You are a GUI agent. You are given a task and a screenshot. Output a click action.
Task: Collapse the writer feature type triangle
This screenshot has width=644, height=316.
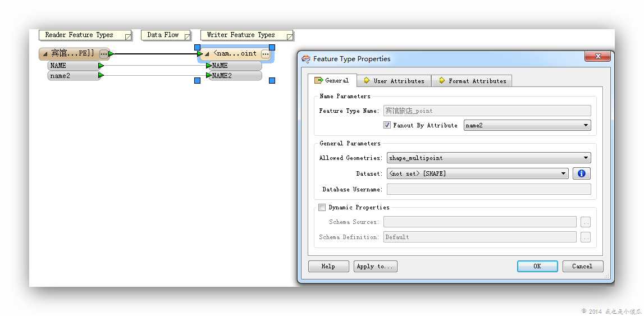[207, 54]
